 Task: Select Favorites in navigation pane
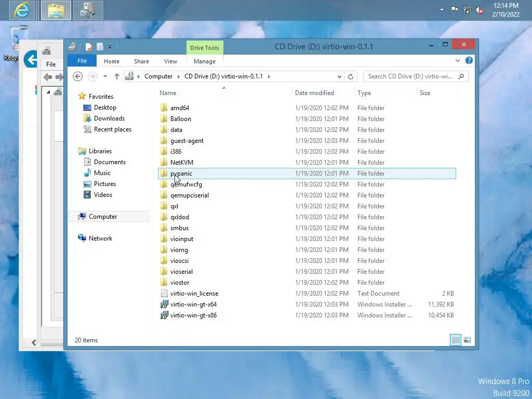click(101, 97)
